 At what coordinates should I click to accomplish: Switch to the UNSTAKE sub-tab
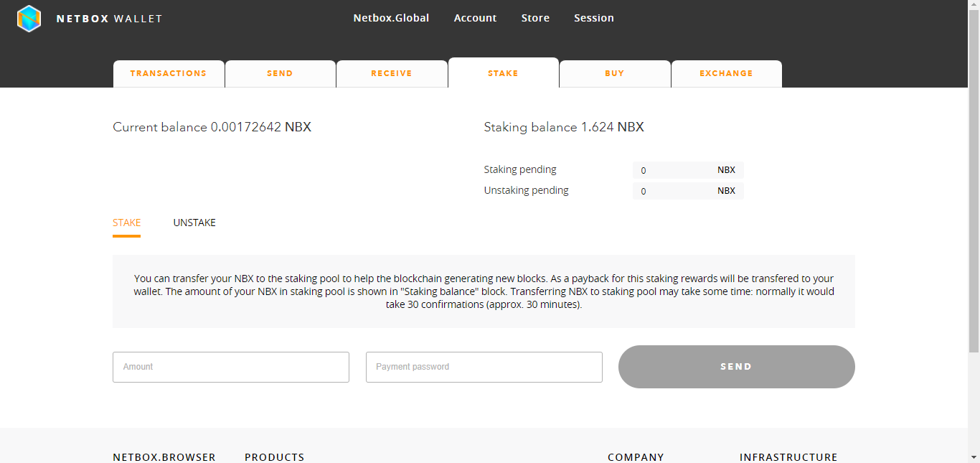(194, 223)
